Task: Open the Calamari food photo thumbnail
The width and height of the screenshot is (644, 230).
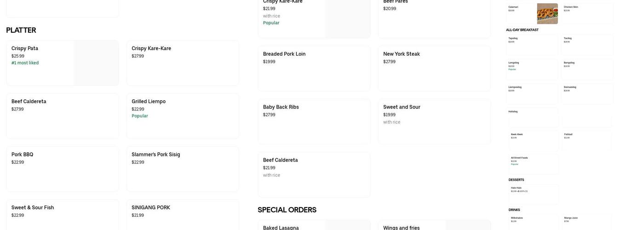Action: click(547, 14)
